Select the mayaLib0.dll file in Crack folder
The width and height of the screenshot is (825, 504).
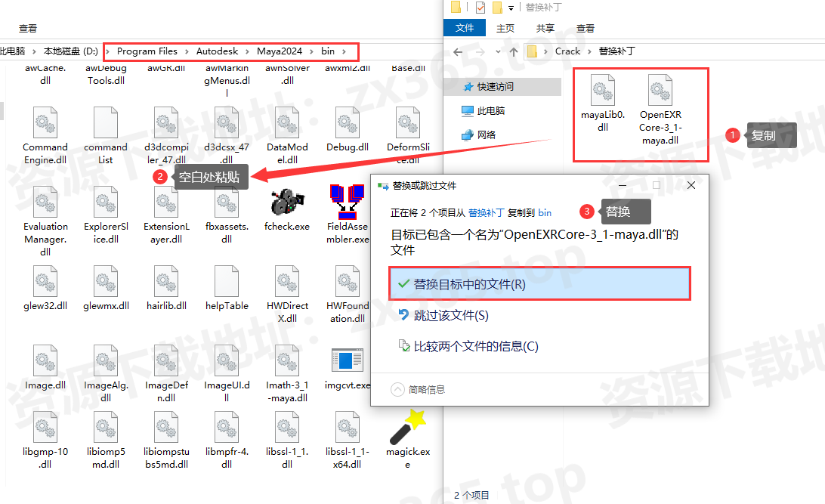602,103
